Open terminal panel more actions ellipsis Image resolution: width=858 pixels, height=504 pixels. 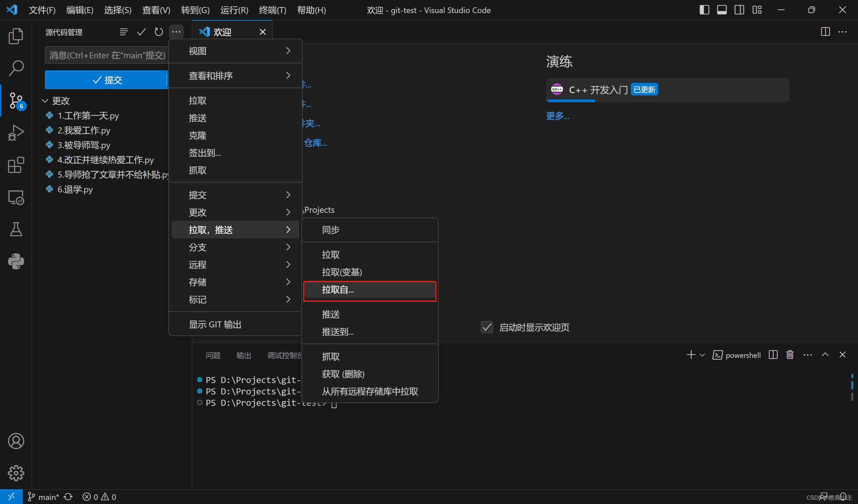(x=808, y=355)
